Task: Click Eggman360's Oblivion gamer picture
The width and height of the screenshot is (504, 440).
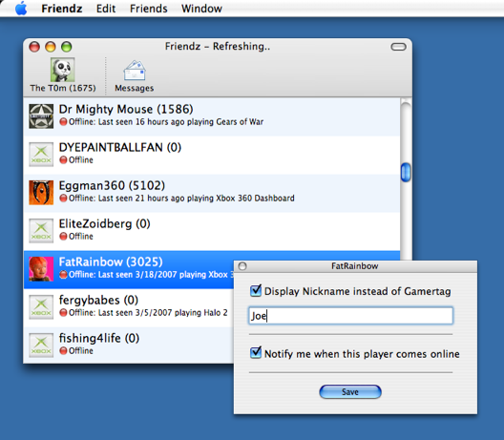Action: click(41, 193)
